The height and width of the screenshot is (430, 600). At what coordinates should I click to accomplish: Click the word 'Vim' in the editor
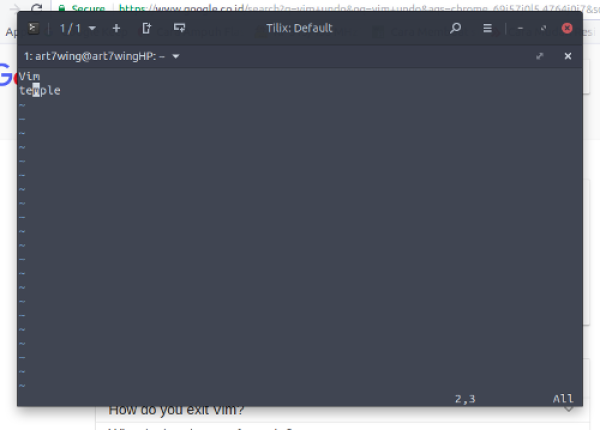click(x=29, y=77)
